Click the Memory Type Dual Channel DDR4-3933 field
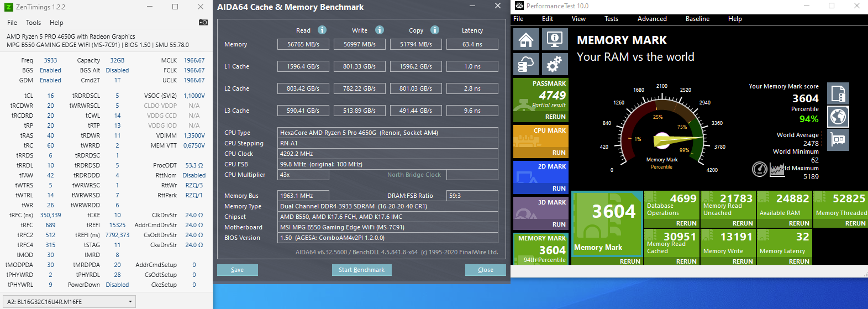Image resolution: width=868 pixels, height=309 pixels. [x=388, y=206]
